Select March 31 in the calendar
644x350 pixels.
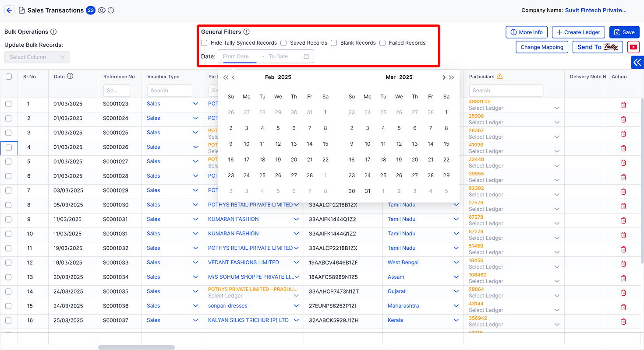(x=368, y=191)
